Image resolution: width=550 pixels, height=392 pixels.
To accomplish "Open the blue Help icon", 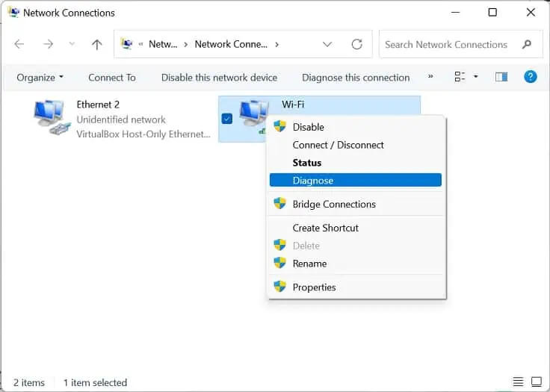I will [530, 76].
